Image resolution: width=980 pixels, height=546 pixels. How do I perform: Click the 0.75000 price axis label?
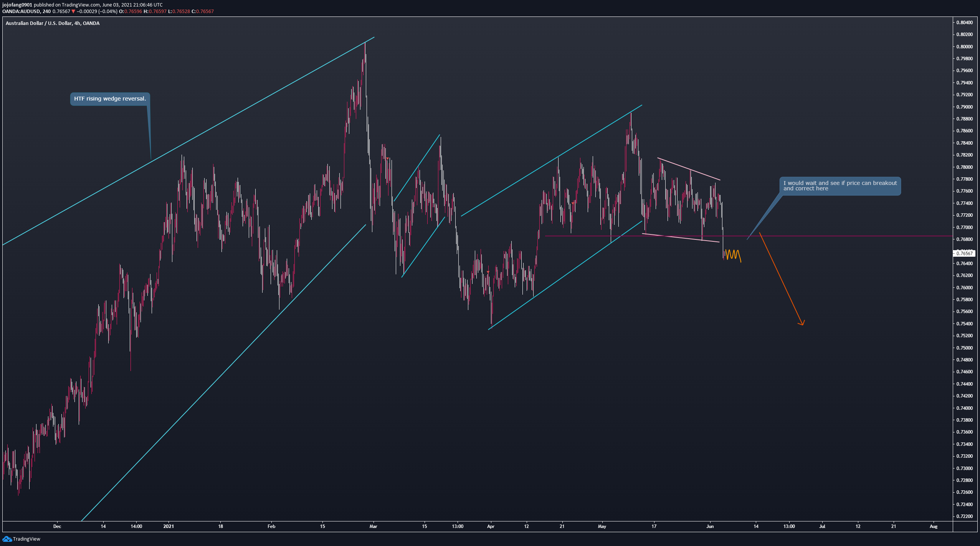click(x=964, y=348)
